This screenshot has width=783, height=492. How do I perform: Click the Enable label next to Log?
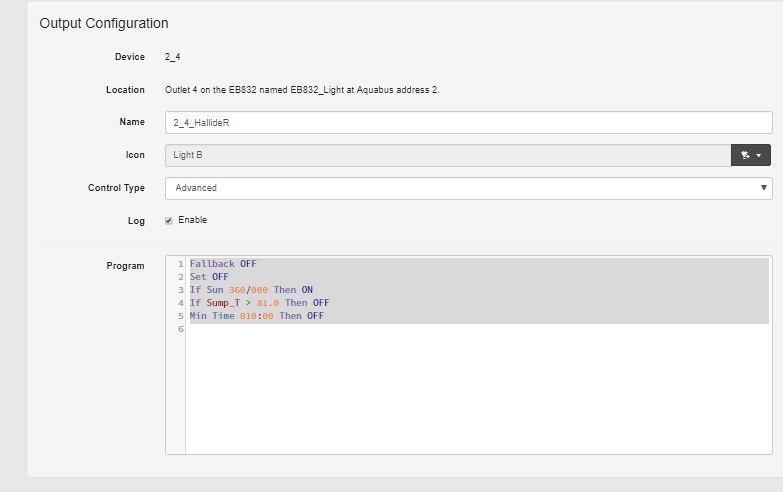192,220
